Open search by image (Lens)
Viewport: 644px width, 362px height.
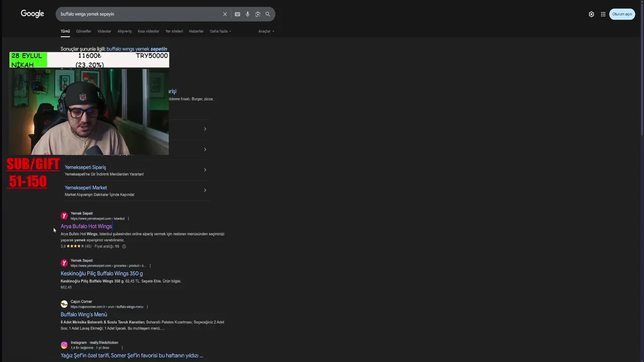(258, 14)
